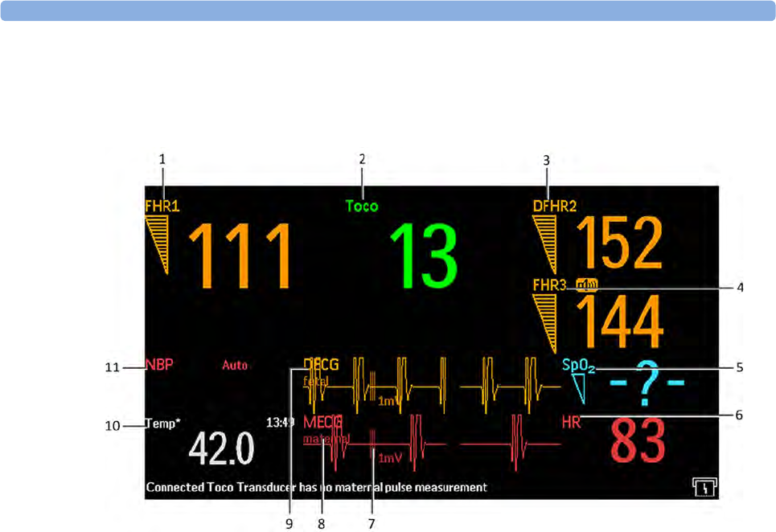Image resolution: width=776 pixels, height=532 pixels.
Task: Tap the FHR3 signal quality indicator triangle
Action: click(545, 324)
